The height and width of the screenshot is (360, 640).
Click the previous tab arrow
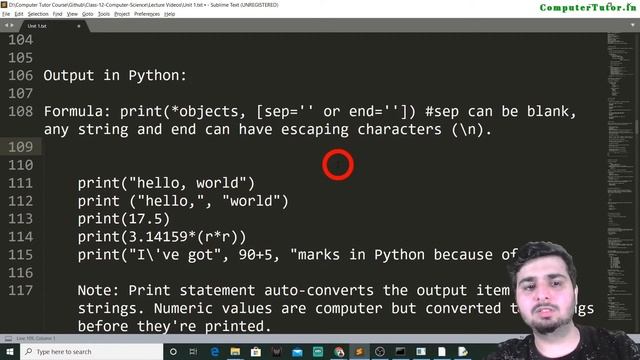click(6, 25)
